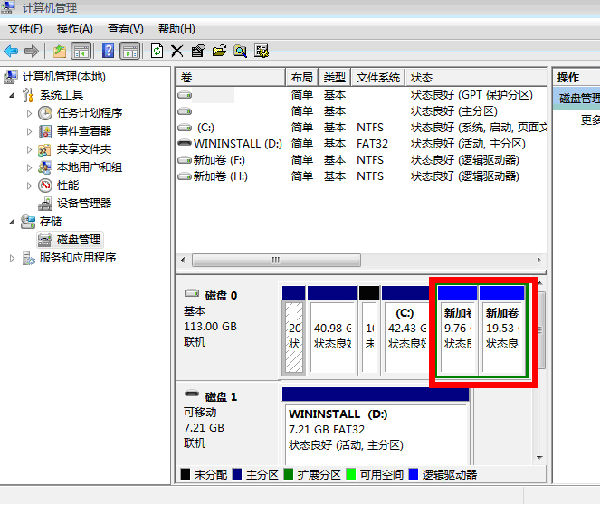Image resolution: width=600 pixels, height=505 pixels.
Task: Click the Back arrow in toolbar
Action: click(11, 50)
